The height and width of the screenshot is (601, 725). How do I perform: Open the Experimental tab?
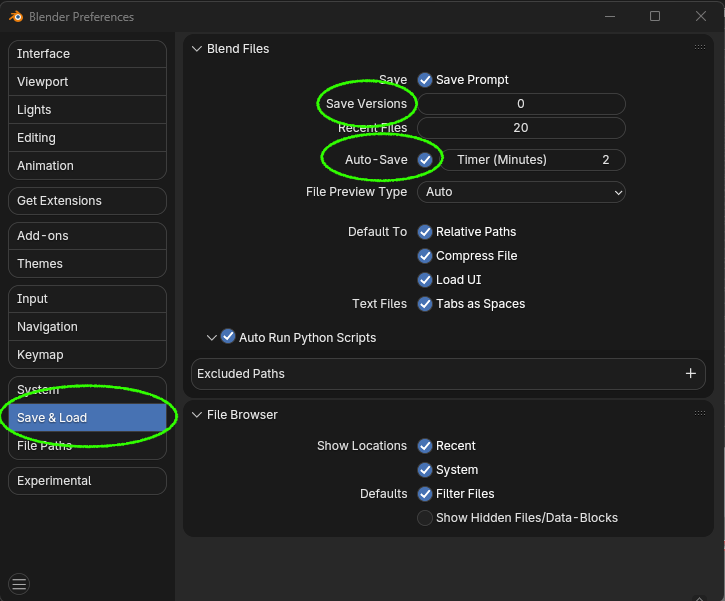(x=87, y=481)
